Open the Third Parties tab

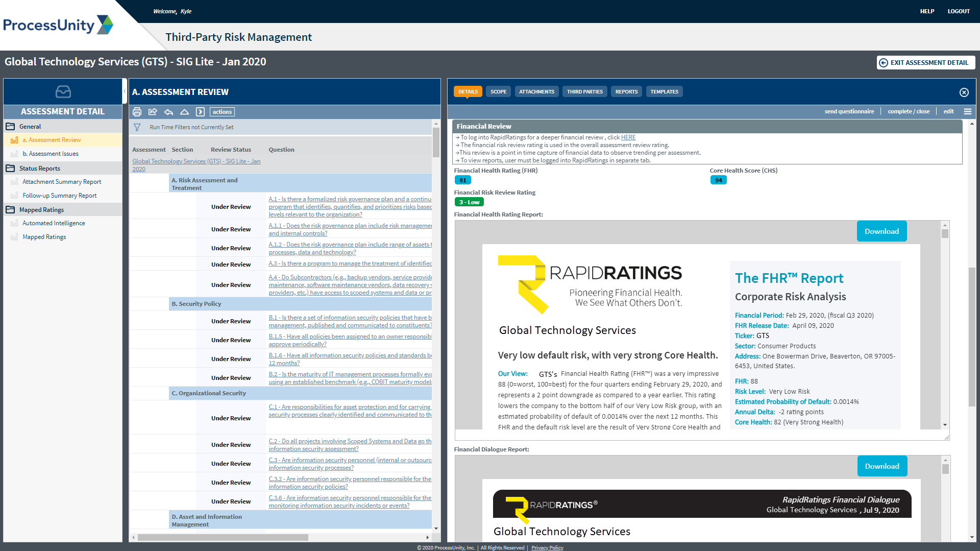(584, 92)
